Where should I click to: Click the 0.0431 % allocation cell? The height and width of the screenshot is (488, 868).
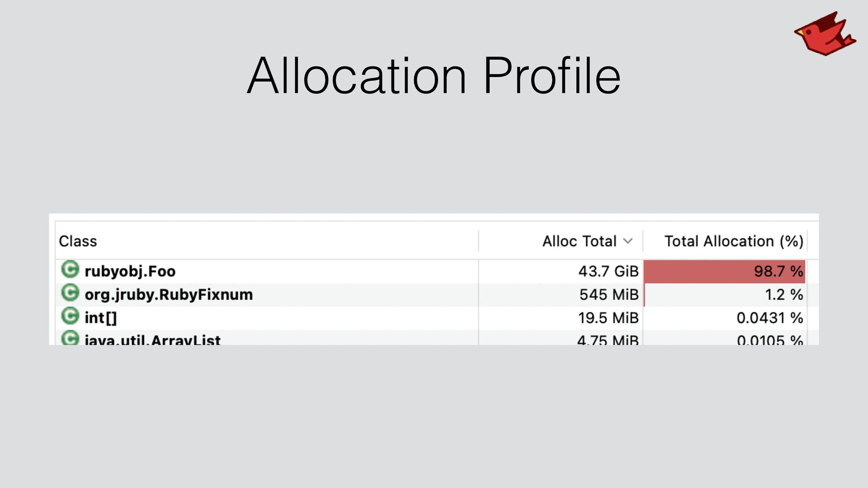(769, 318)
